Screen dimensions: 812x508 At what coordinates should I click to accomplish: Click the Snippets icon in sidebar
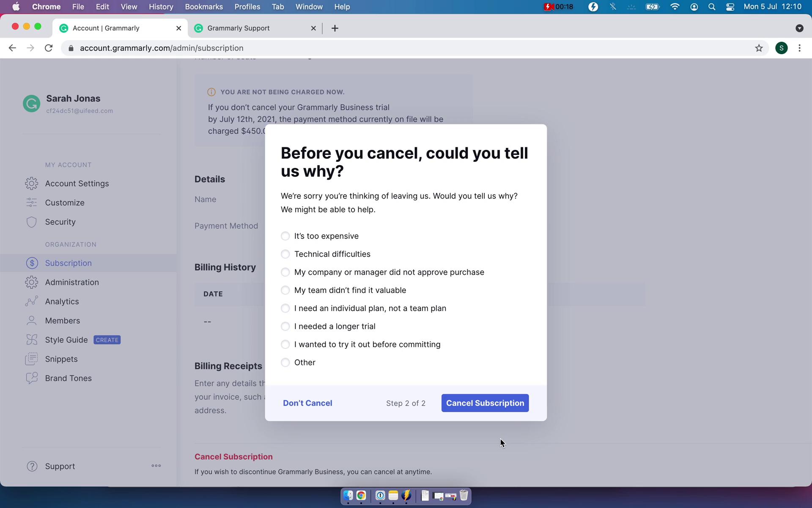32,359
